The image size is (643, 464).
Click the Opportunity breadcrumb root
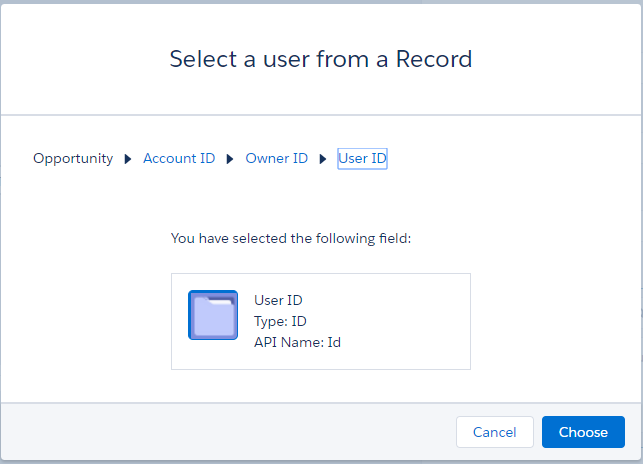pos(73,159)
